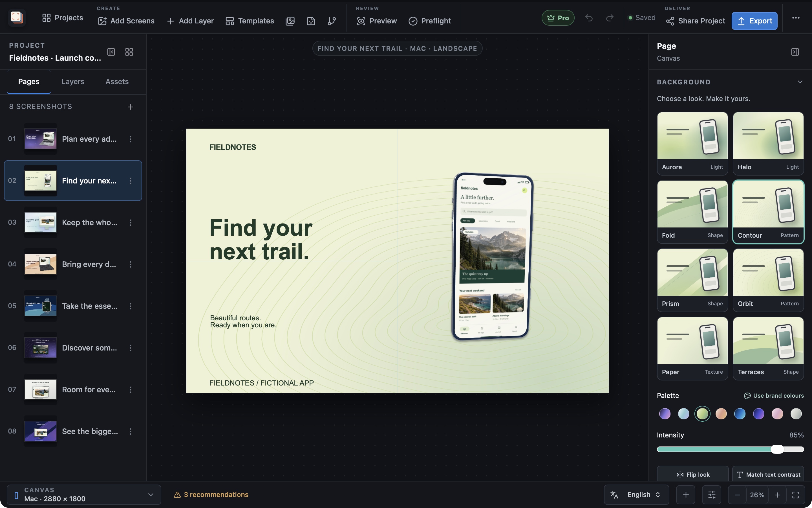Image resolution: width=812 pixels, height=508 pixels.
Task: Open the adjustment sliders icon in bottom bar
Action: pyautogui.click(x=712, y=494)
